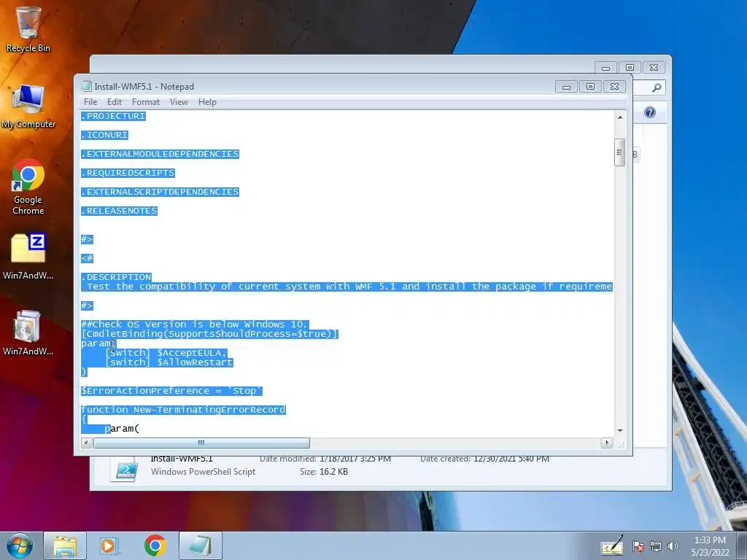Open the Recycle Bin desktop icon
747x560 pixels.
(28, 29)
